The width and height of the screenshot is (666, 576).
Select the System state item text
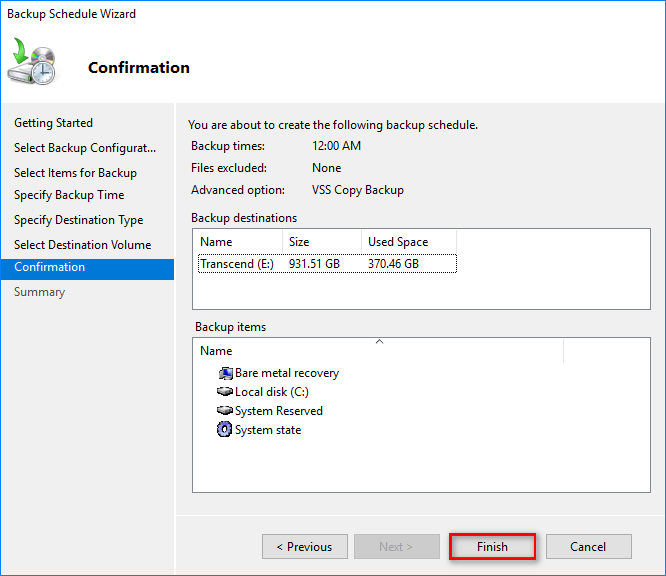(268, 430)
